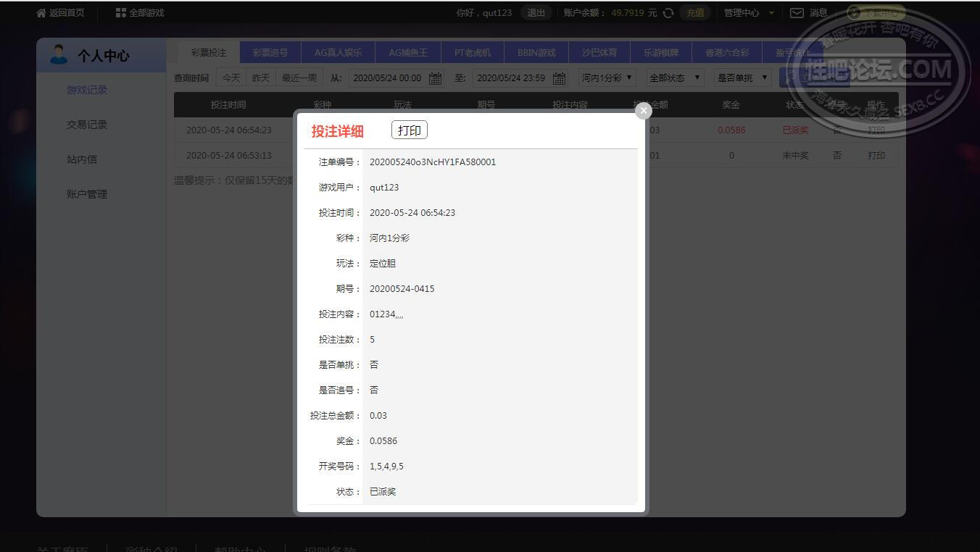
Task: Click the dialog prize value 0.0586
Action: 383,441
